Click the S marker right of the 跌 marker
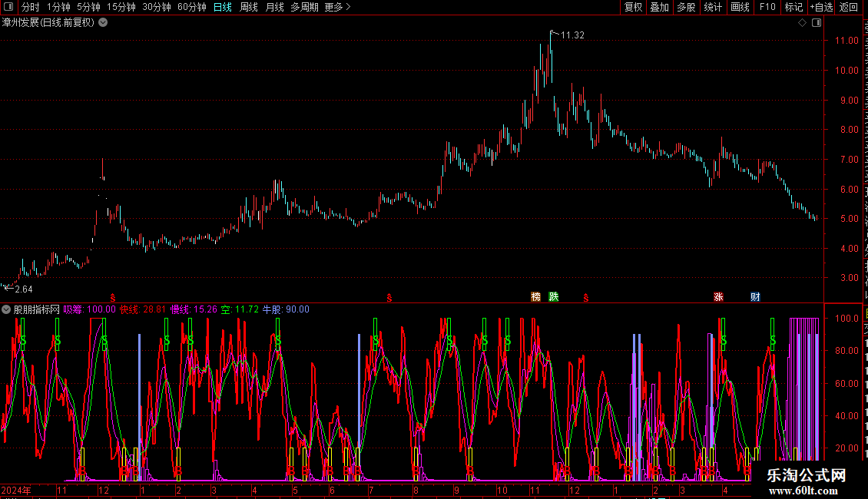The height and width of the screenshot is (499, 868). (x=585, y=298)
